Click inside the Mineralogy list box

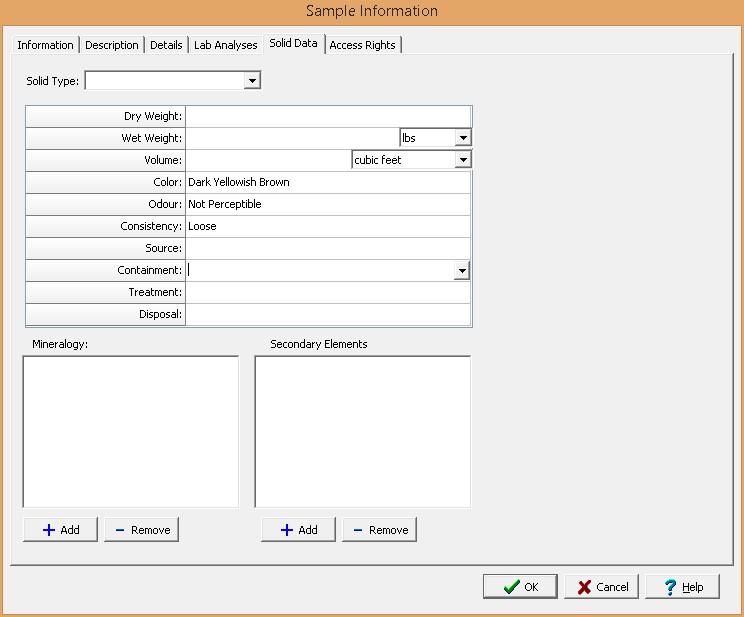(x=131, y=431)
